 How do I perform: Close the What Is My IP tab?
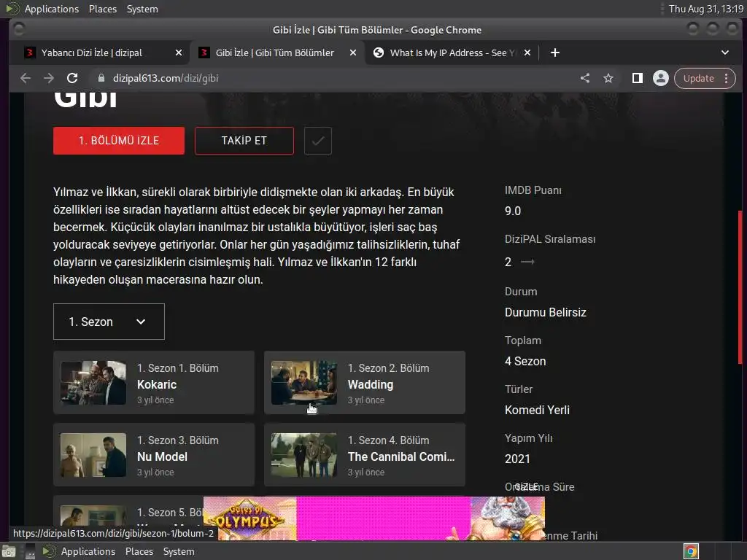pos(527,52)
